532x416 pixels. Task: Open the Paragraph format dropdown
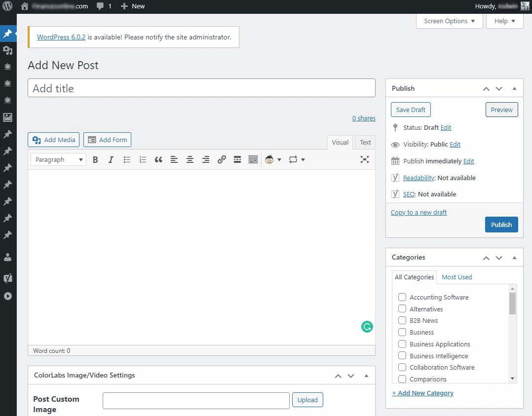tap(58, 159)
